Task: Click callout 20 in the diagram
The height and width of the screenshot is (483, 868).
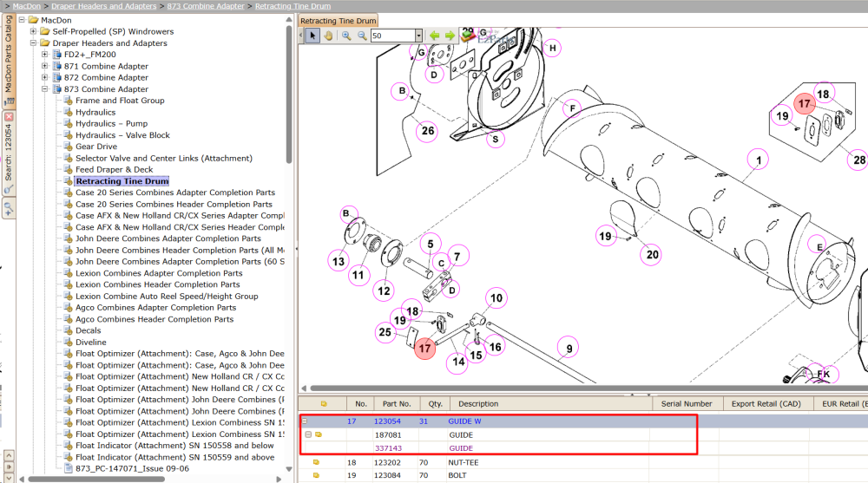Action: click(x=652, y=254)
